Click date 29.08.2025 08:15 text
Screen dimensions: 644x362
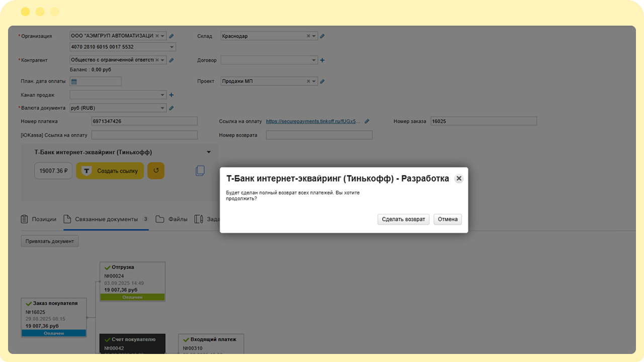click(x=45, y=319)
